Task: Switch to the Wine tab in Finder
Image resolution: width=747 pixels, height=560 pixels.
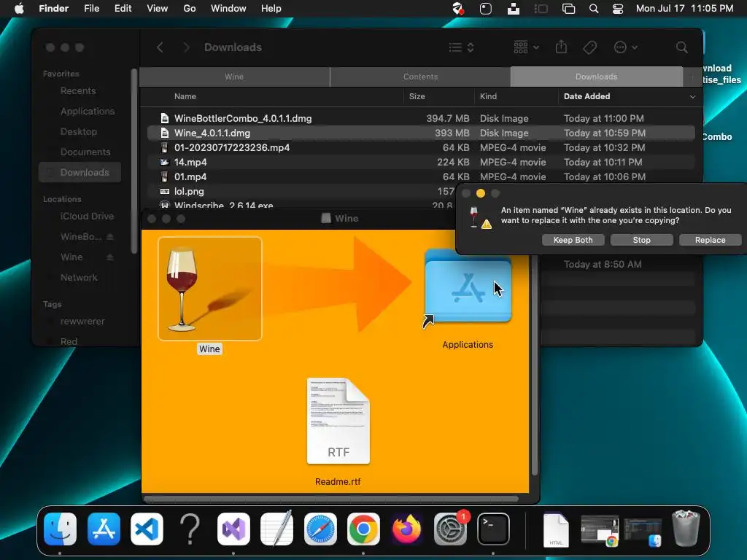Action: [234, 77]
